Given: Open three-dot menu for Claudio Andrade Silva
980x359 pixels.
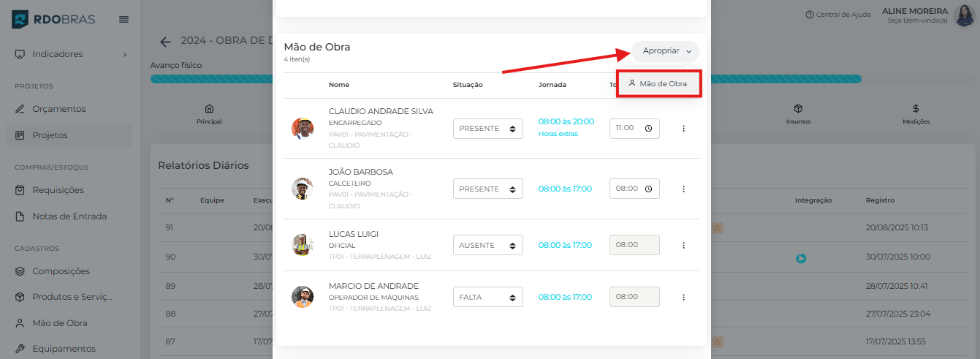Looking at the screenshot, I should [x=683, y=129].
